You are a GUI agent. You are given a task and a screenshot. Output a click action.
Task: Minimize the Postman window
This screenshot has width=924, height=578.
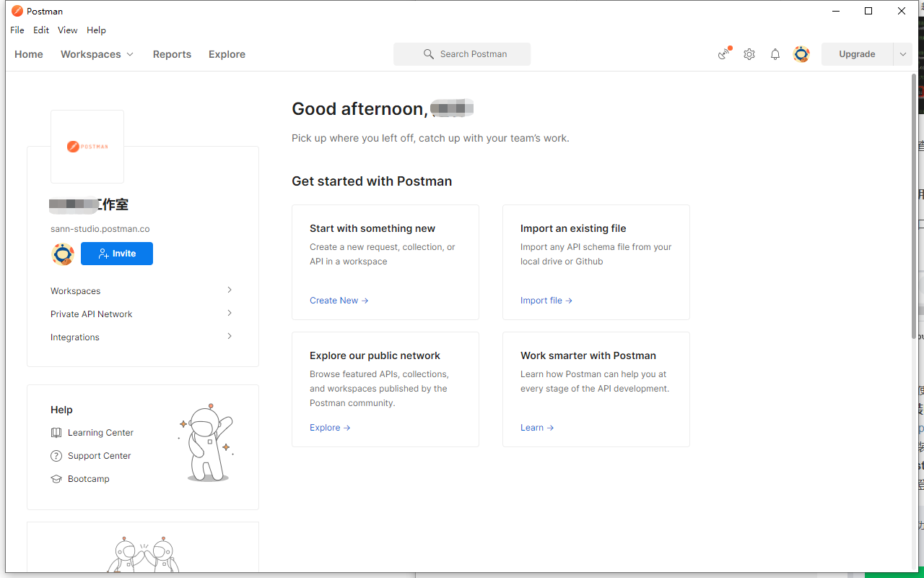[836, 11]
